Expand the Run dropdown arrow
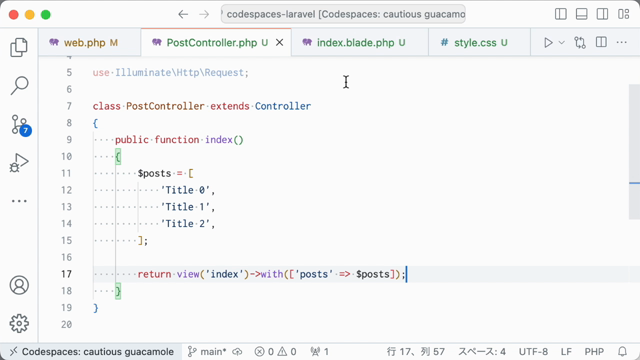Image resolution: width=640 pixels, height=360 pixels. (562, 42)
